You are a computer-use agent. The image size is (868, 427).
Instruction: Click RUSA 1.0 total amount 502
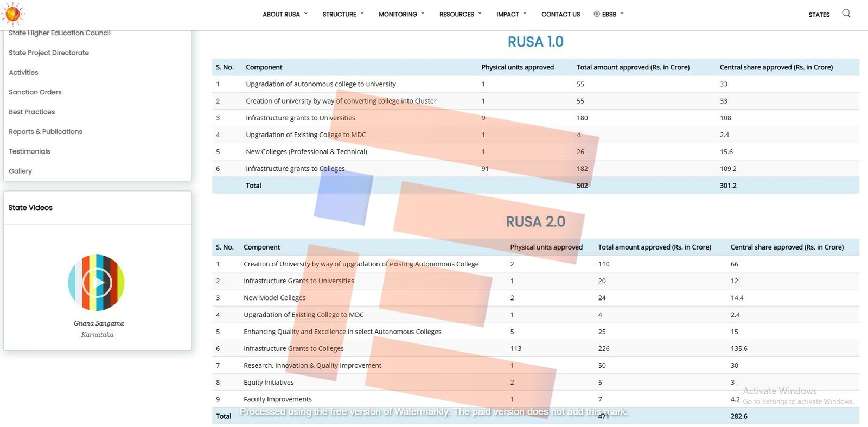(582, 186)
